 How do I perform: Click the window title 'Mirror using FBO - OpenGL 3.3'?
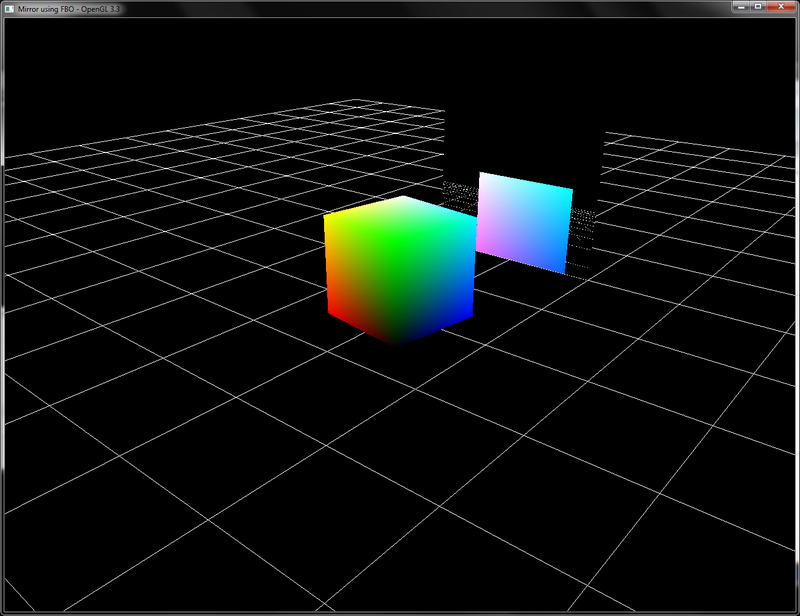(68, 9)
